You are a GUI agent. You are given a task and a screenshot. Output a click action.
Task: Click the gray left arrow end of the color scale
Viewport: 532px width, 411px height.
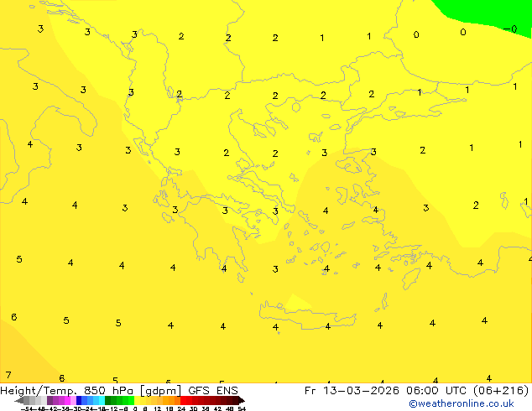click(x=19, y=400)
